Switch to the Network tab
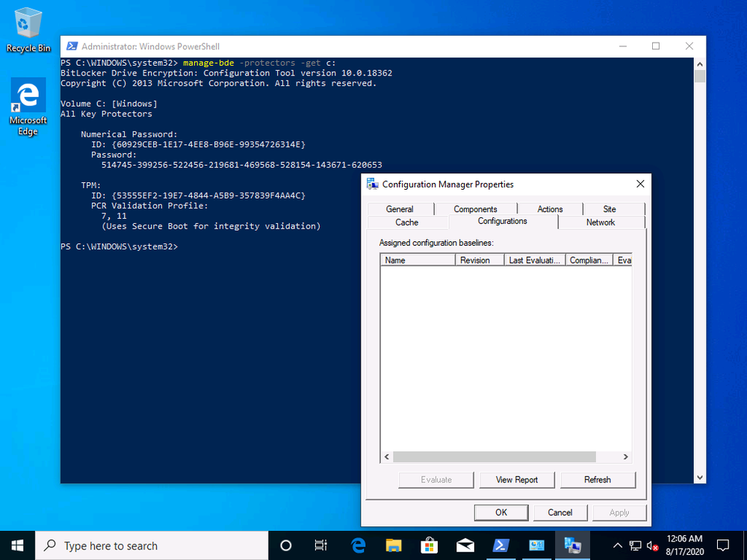The height and width of the screenshot is (560, 747). coord(601,223)
